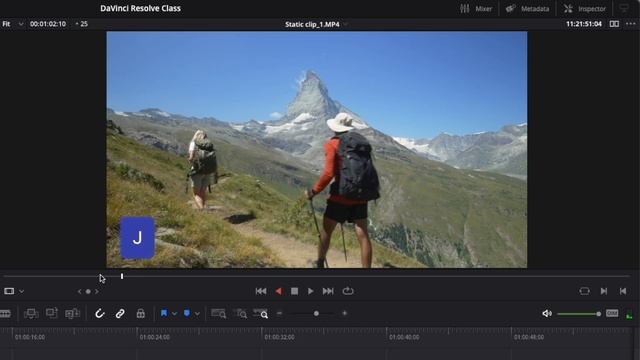Play the clip in reverse
Screen dimensions: 640x360
click(279, 291)
